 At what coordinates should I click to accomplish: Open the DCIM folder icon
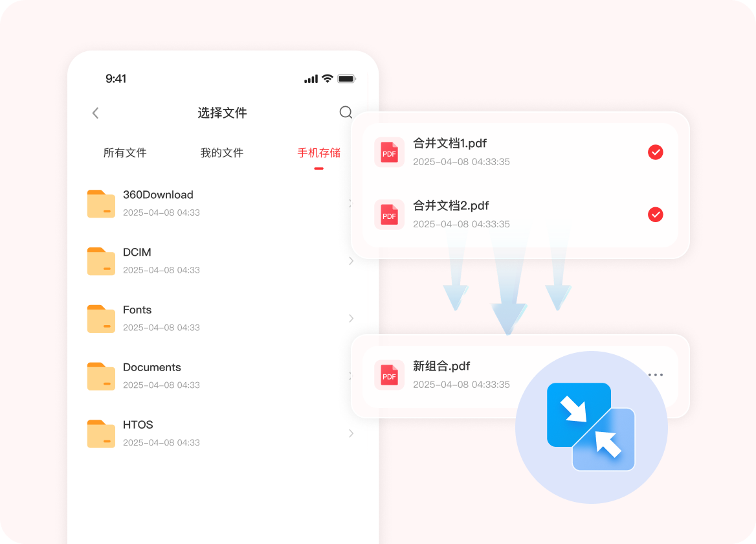(x=101, y=261)
